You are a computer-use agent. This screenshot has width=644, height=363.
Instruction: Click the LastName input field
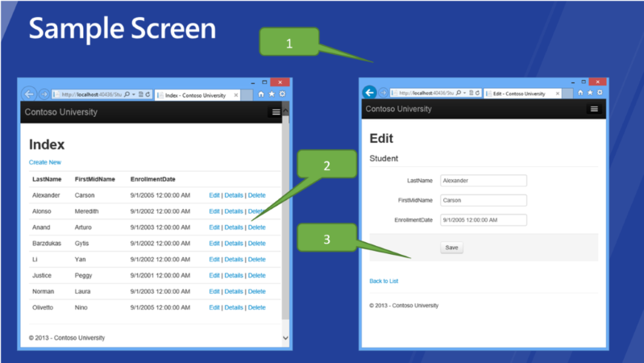pyautogui.click(x=484, y=181)
